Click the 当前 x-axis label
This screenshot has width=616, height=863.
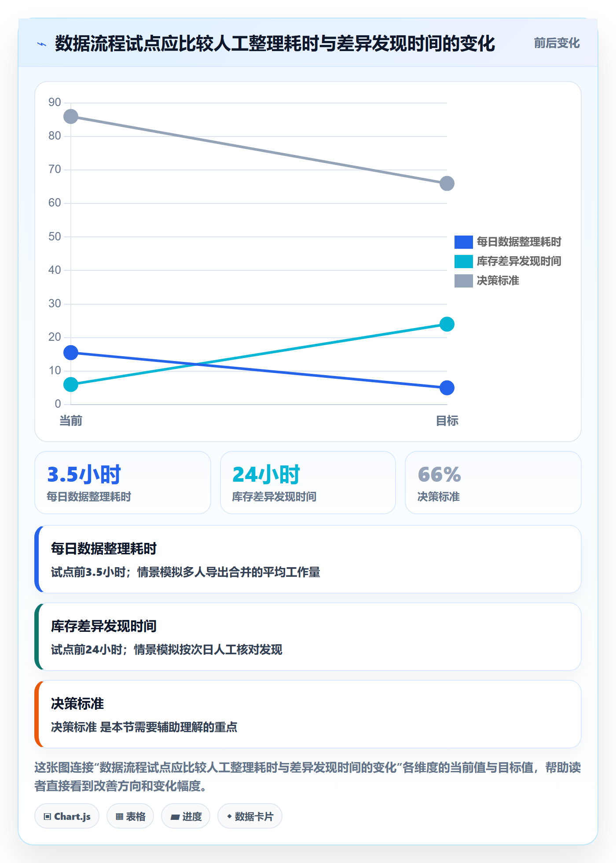click(x=71, y=421)
